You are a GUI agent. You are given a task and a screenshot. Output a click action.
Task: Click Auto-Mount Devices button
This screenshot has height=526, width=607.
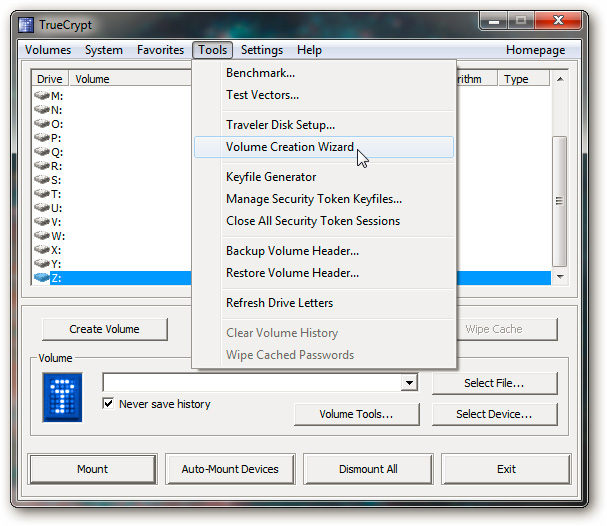click(x=230, y=469)
